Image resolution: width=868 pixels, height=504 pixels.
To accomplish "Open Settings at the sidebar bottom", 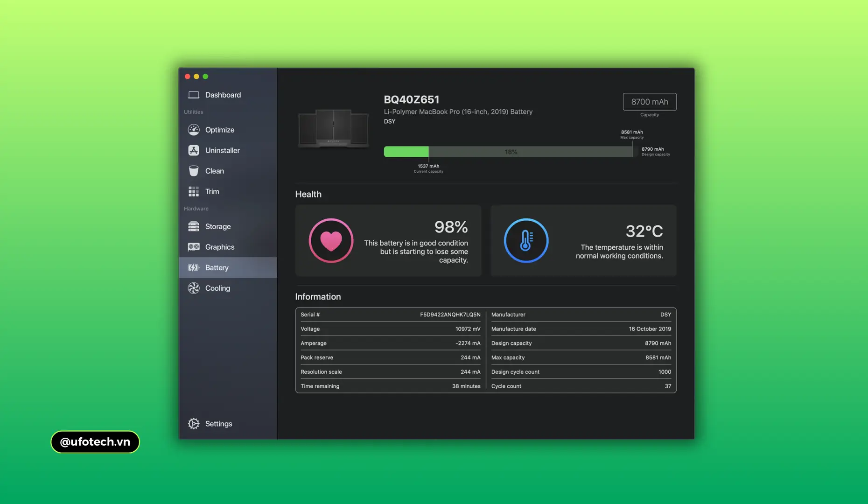I will pyautogui.click(x=228, y=424).
